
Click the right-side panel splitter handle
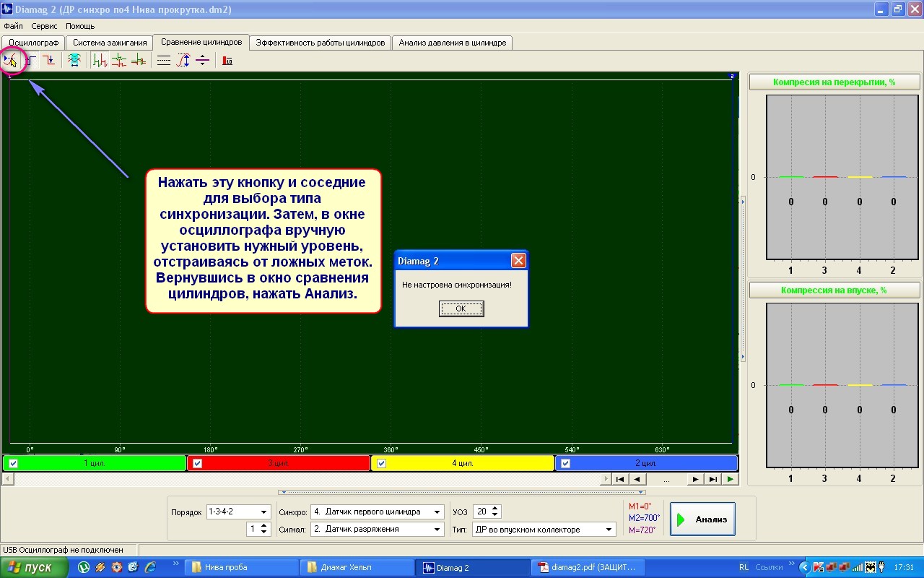click(744, 278)
